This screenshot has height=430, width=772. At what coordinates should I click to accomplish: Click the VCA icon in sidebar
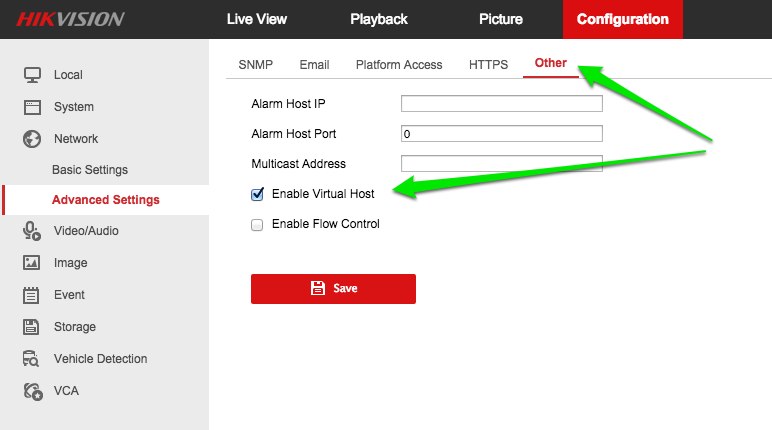(x=32, y=391)
